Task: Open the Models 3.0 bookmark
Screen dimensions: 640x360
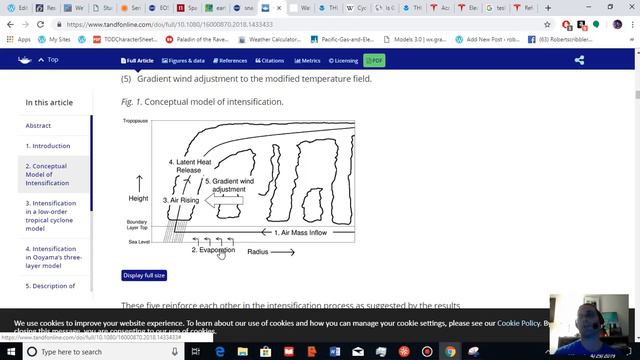Action: [x=415, y=40]
